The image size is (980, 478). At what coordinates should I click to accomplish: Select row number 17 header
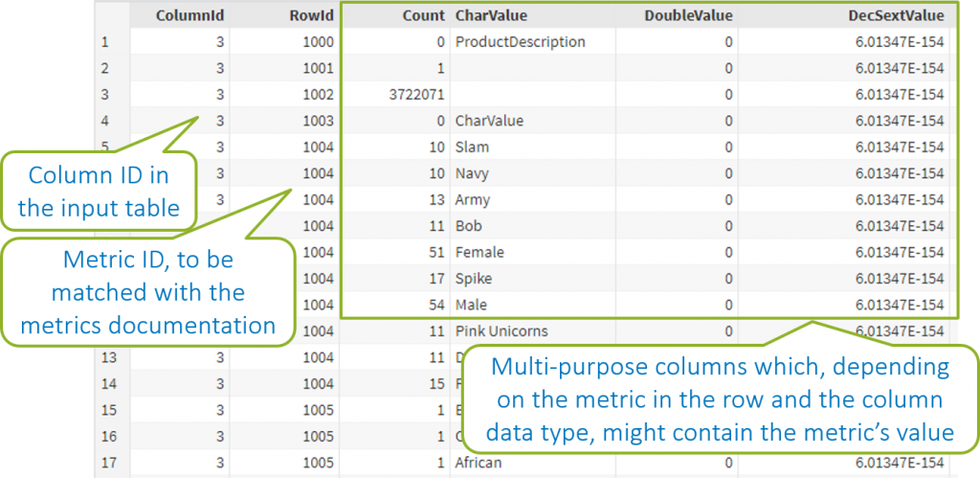107,463
